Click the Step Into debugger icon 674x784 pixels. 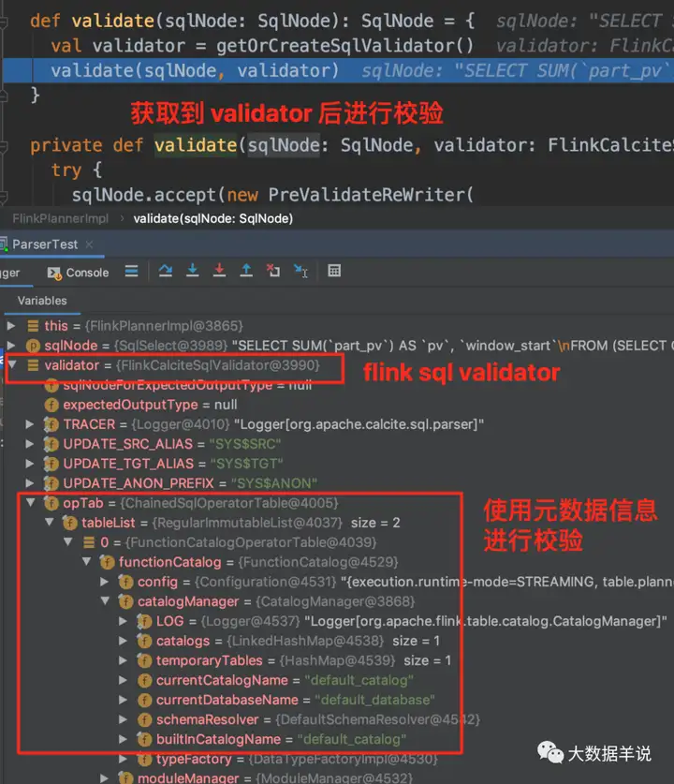(192, 271)
